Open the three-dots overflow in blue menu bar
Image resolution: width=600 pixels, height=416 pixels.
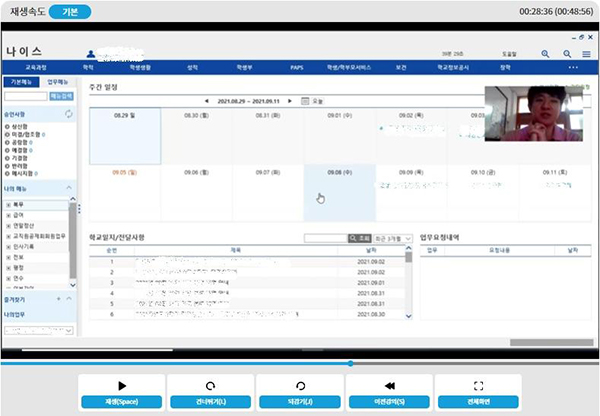pos(573,67)
